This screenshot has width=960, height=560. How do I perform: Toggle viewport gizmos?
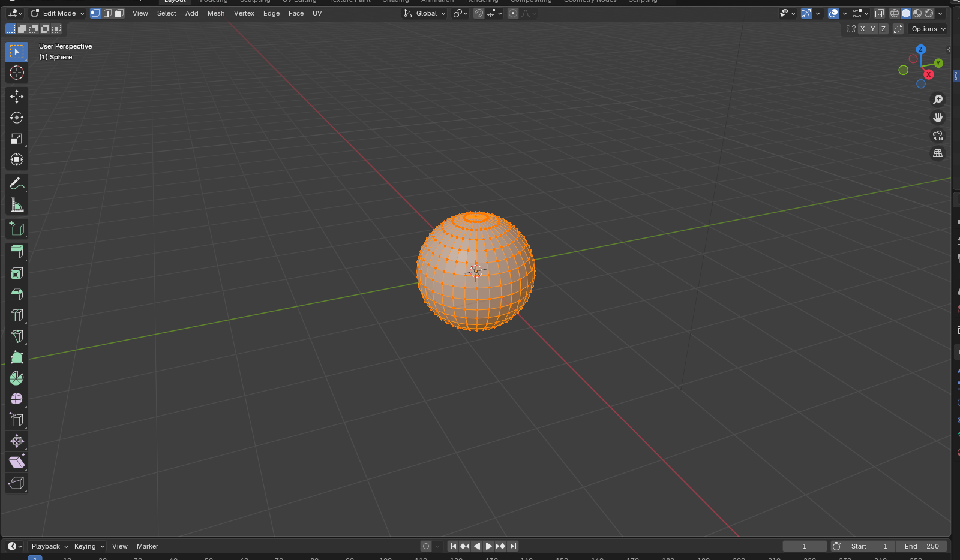(x=806, y=13)
